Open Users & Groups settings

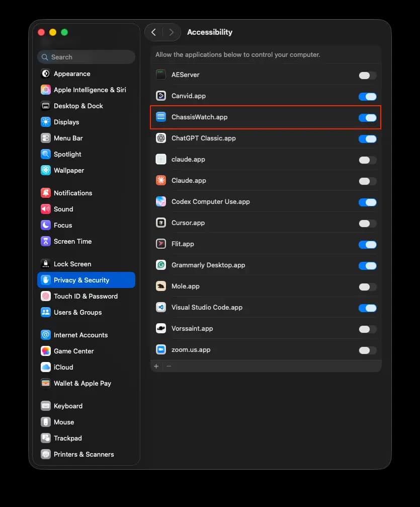tap(86, 312)
